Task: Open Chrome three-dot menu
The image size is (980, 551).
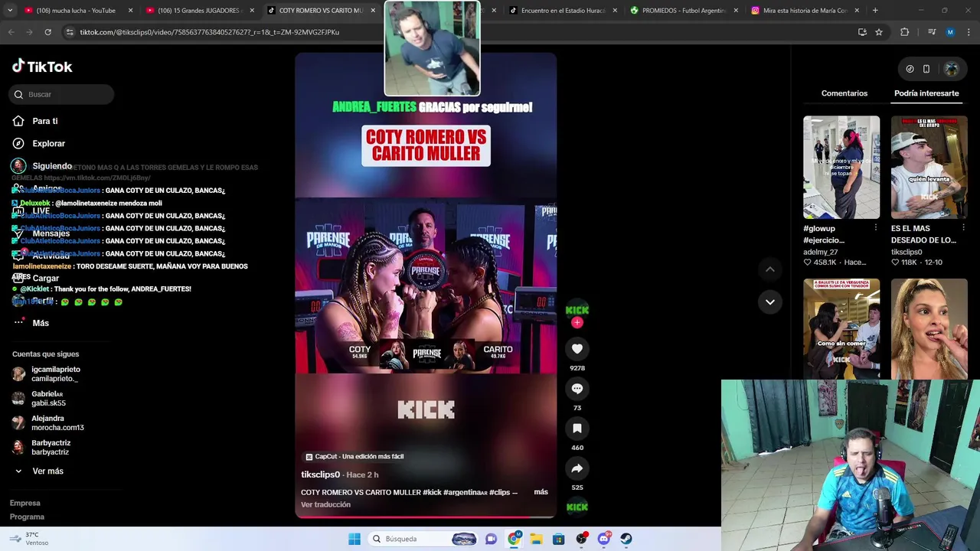Action: click(969, 32)
